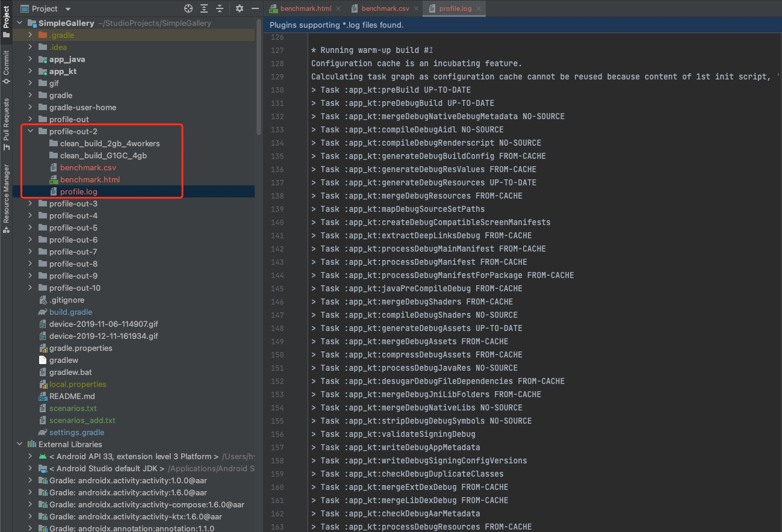Collapse the profile-out-2 folder
The image size is (782, 532).
[x=30, y=131]
